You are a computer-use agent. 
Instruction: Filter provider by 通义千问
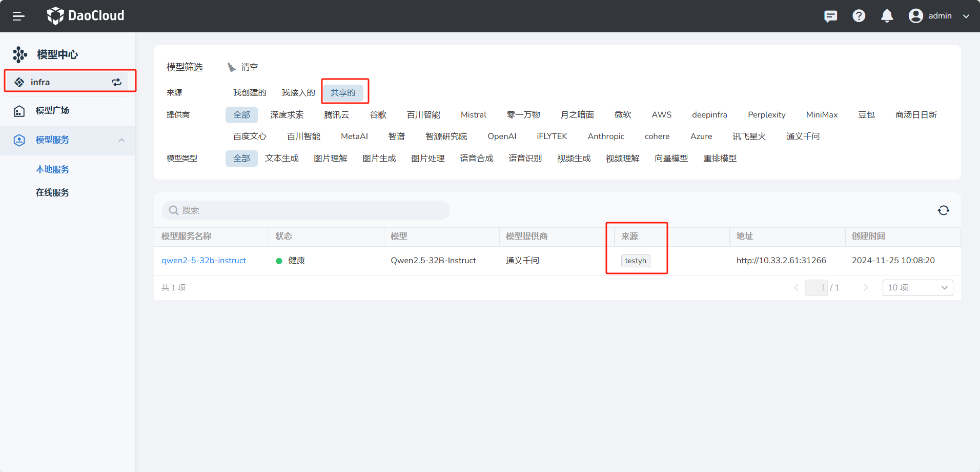(x=803, y=136)
